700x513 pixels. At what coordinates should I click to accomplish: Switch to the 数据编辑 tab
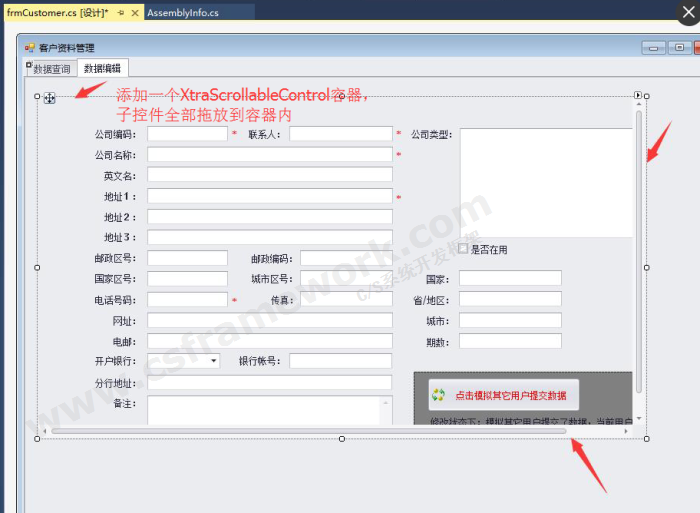pyautogui.click(x=102, y=69)
